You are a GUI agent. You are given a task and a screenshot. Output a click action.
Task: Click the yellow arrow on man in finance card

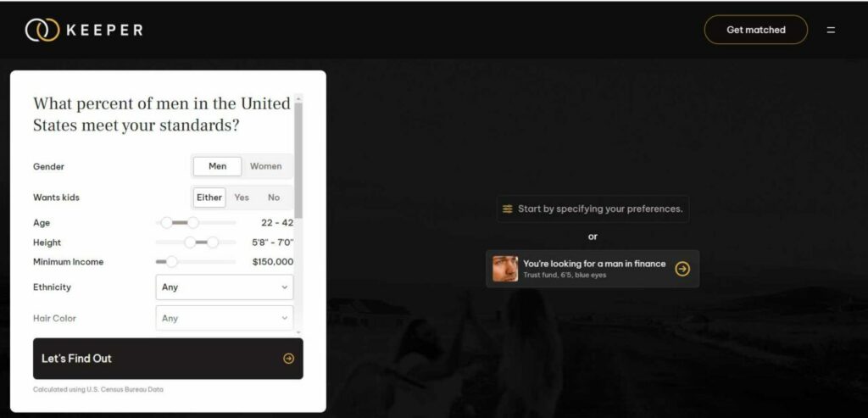coord(682,269)
